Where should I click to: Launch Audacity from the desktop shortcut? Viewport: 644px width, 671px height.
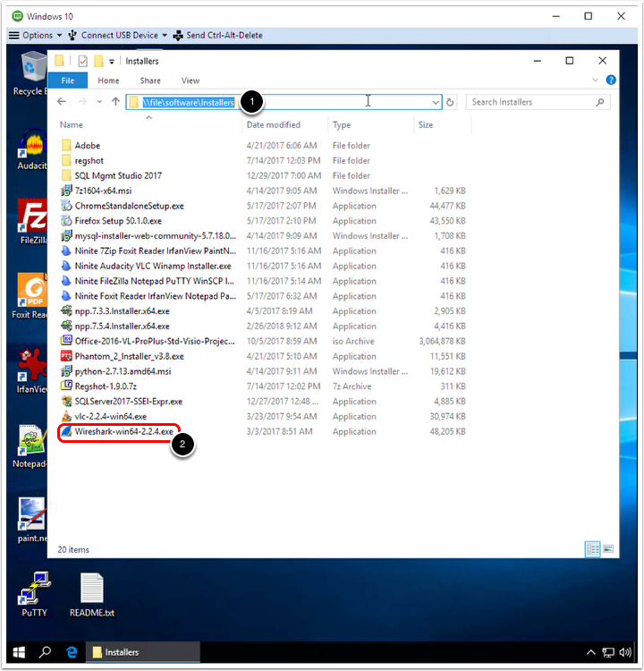33,149
